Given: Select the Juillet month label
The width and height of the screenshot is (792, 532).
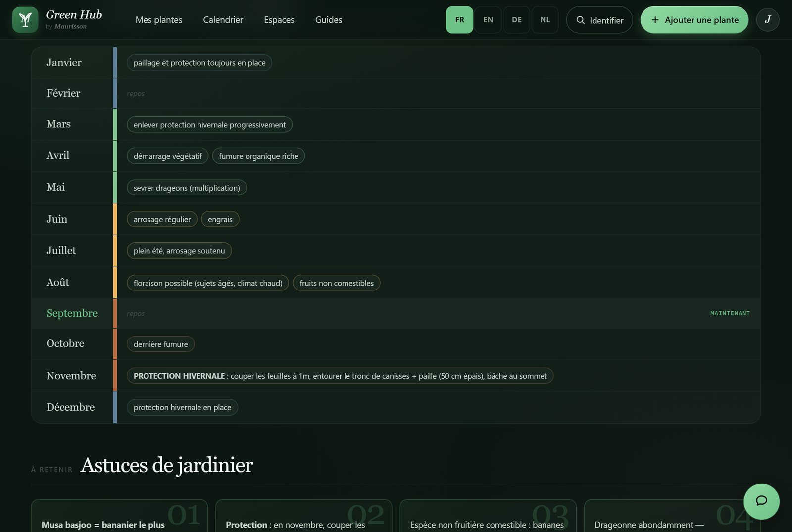Looking at the screenshot, I should (x=61, y=251).
